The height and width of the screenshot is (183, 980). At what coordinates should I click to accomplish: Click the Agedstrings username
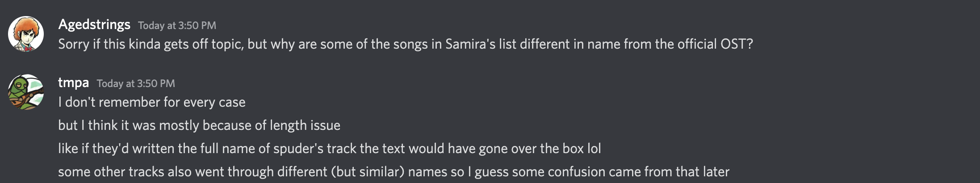tap(94, 25)
